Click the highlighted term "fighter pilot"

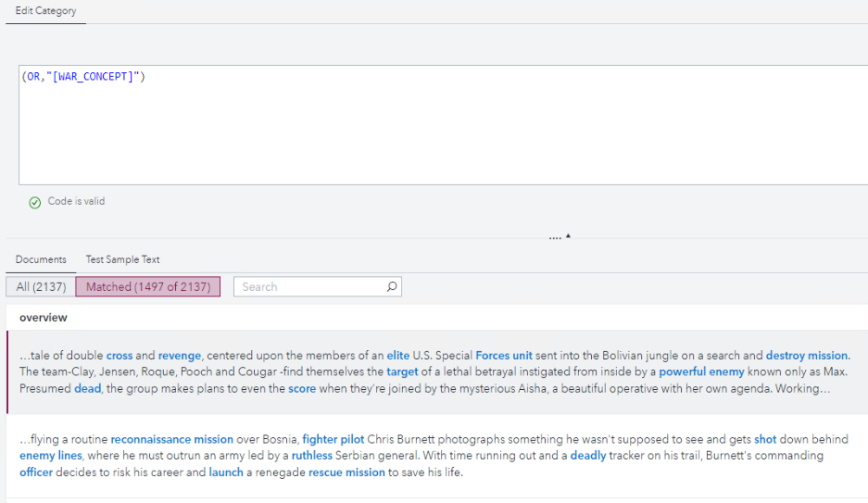click(x=333, y=439)
